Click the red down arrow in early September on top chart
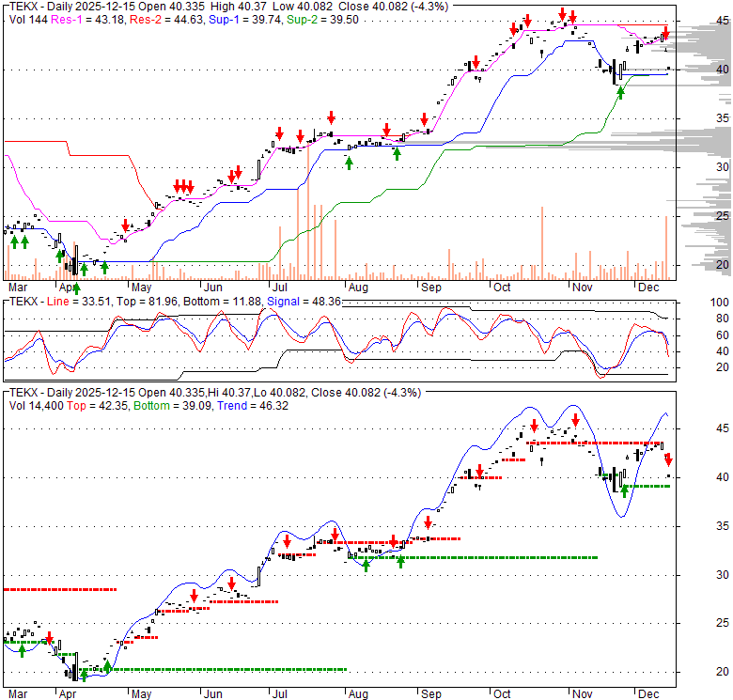This screenshot has width=733, height=700. 425,119
